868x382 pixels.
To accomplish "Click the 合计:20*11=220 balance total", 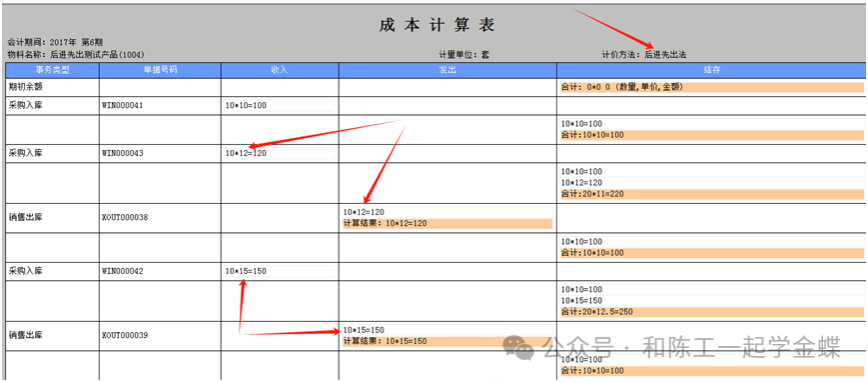I will 712,194.
